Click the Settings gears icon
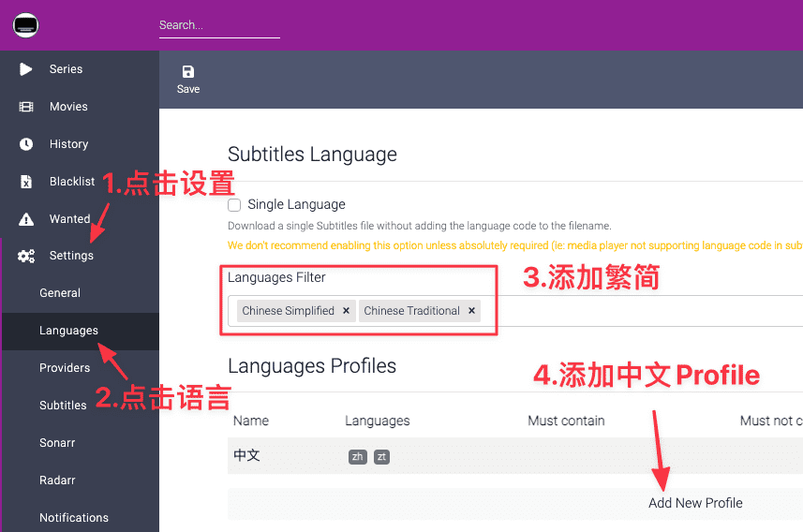Viewport: 803px width, 532px height. [26, 256]
